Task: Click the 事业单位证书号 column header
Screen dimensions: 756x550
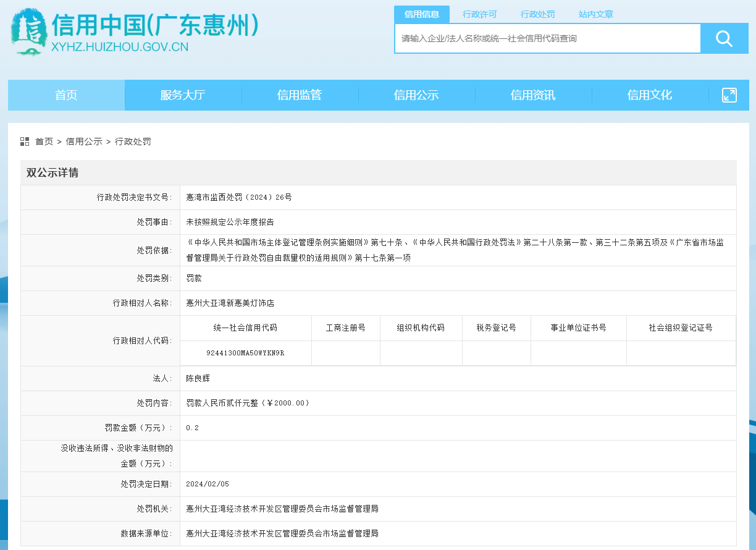Action: click(x=578, y=328)
